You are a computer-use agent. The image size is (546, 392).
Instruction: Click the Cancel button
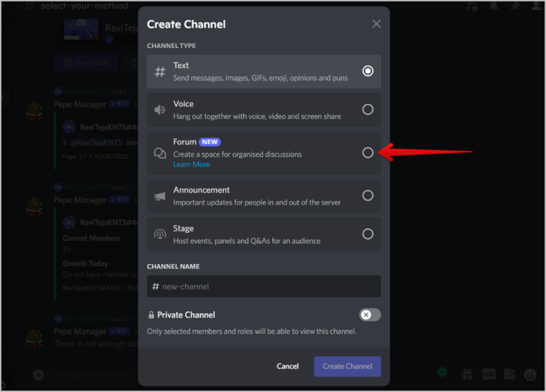[x=287, y=366]
